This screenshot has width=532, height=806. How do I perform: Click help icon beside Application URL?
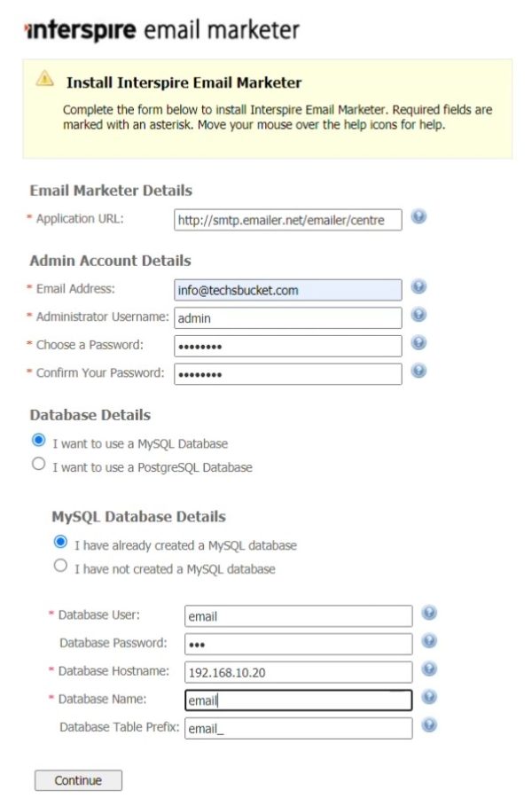pyautogui.click(x=419, y=216)
